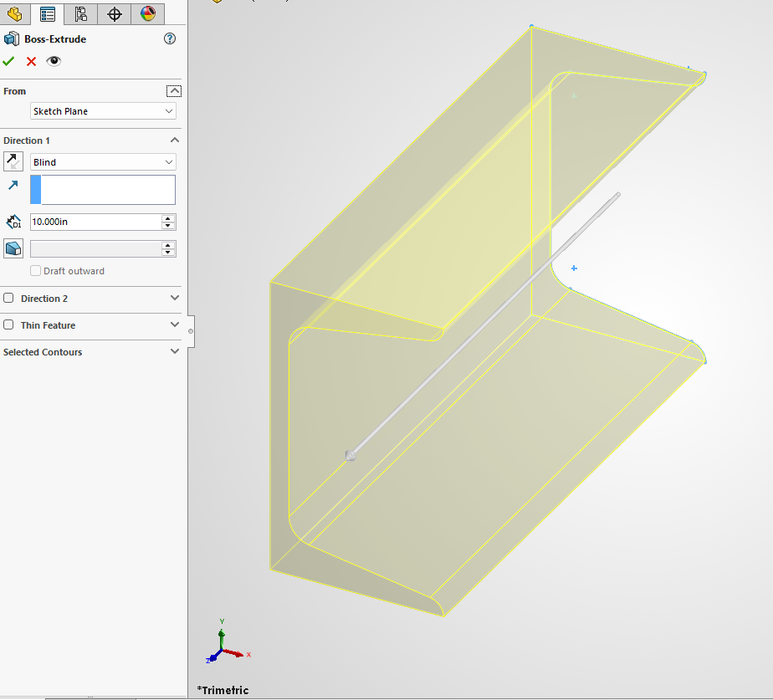
Task: Click the draft angle up spinner
Action: pos(168,245)
